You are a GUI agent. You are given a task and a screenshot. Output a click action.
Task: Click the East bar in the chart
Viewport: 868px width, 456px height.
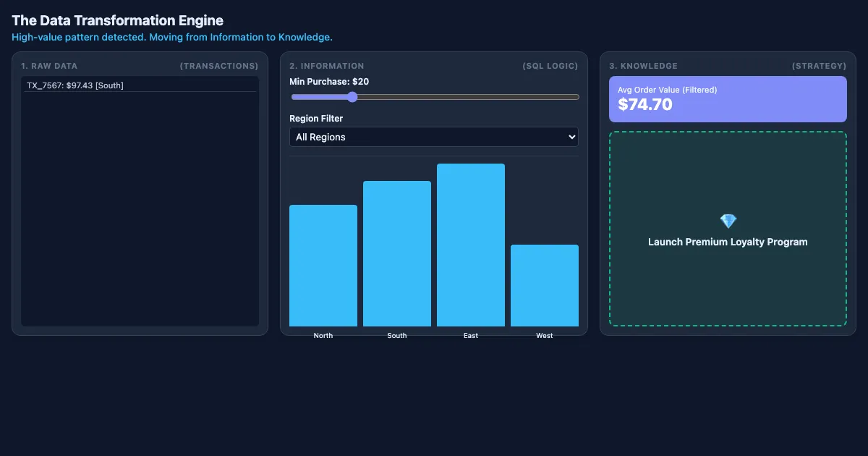click(x=471, y=245)
